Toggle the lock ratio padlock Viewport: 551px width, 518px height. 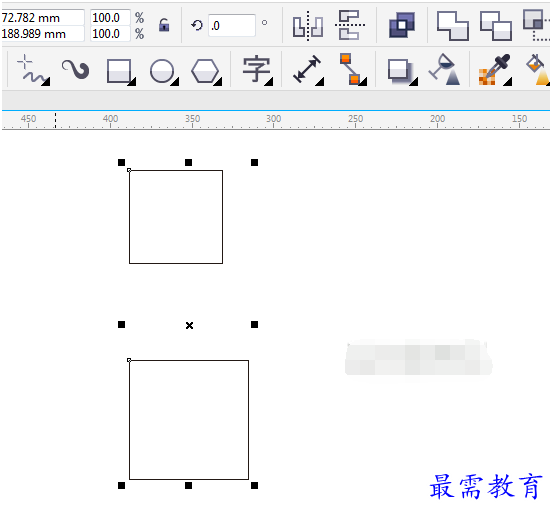164,25
